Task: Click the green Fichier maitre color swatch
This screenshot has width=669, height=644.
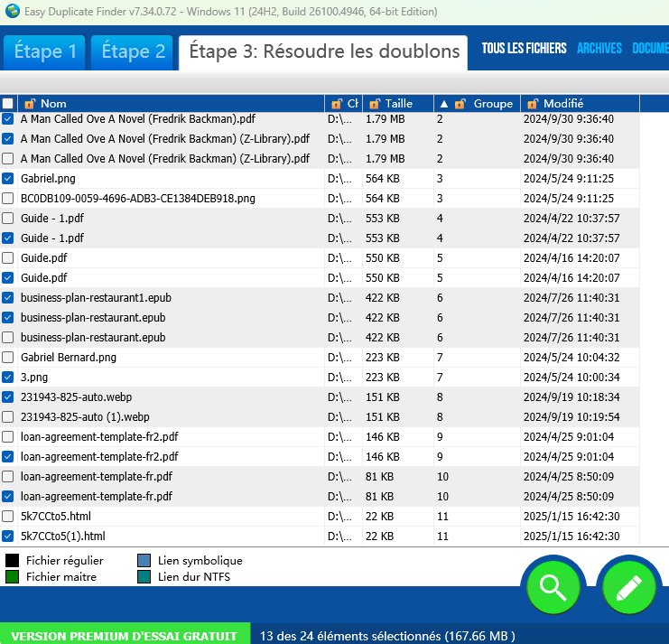Action: 12,576
